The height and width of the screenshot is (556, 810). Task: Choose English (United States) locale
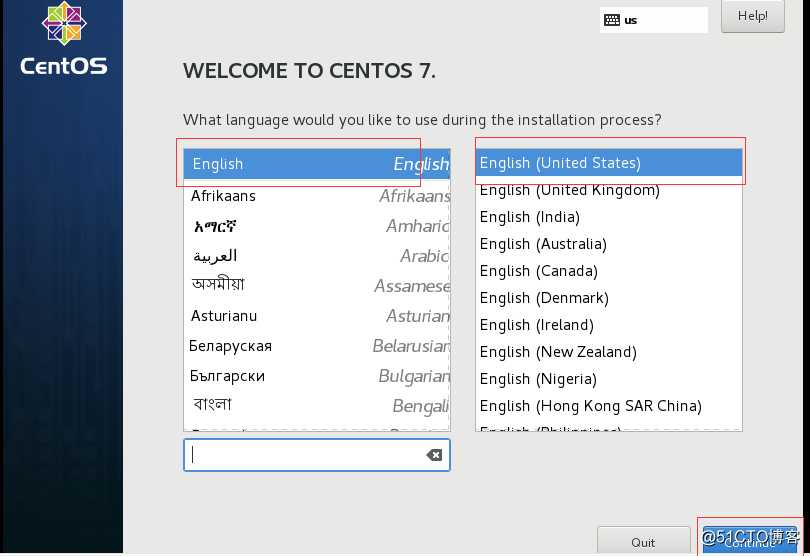pyautogui.click(x=609, y=163)
